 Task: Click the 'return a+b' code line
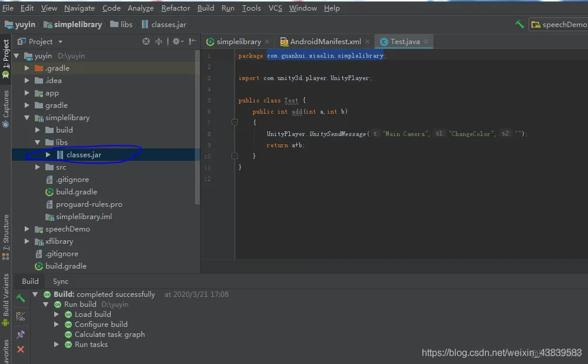pos(285,145)
